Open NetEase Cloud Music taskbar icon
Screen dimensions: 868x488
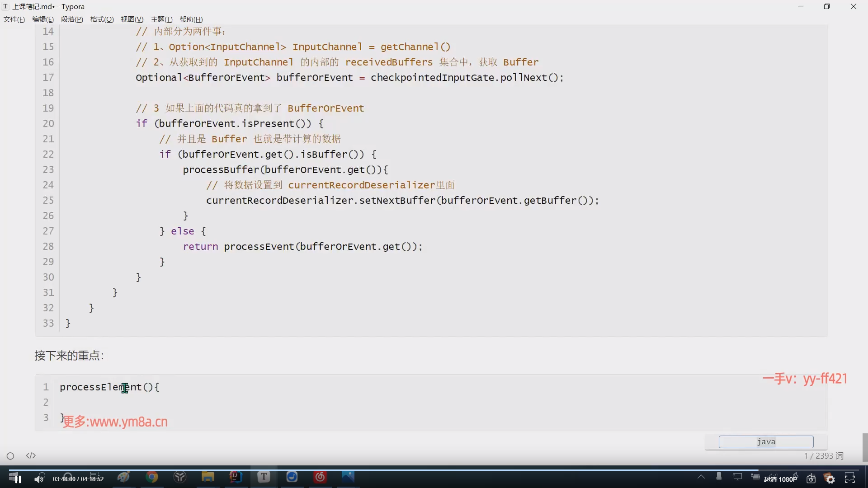point(320,477)
